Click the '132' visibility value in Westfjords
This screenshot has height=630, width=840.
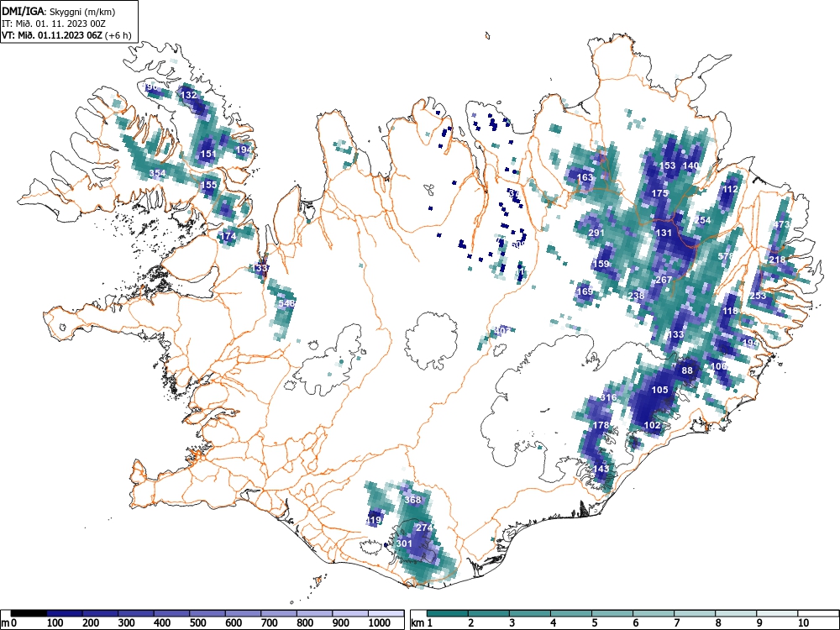pyautogui.click(x=189, y=95)
